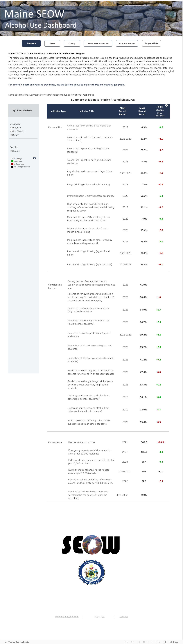
Task: Open the www.maineseow.com link
Action: click(67, 616)
